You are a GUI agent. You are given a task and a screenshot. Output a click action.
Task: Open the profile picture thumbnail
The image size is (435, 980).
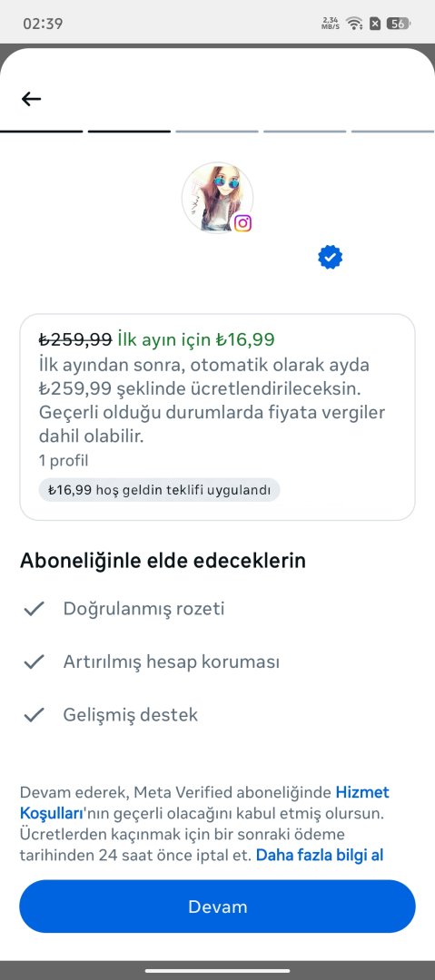click(217, 198)
